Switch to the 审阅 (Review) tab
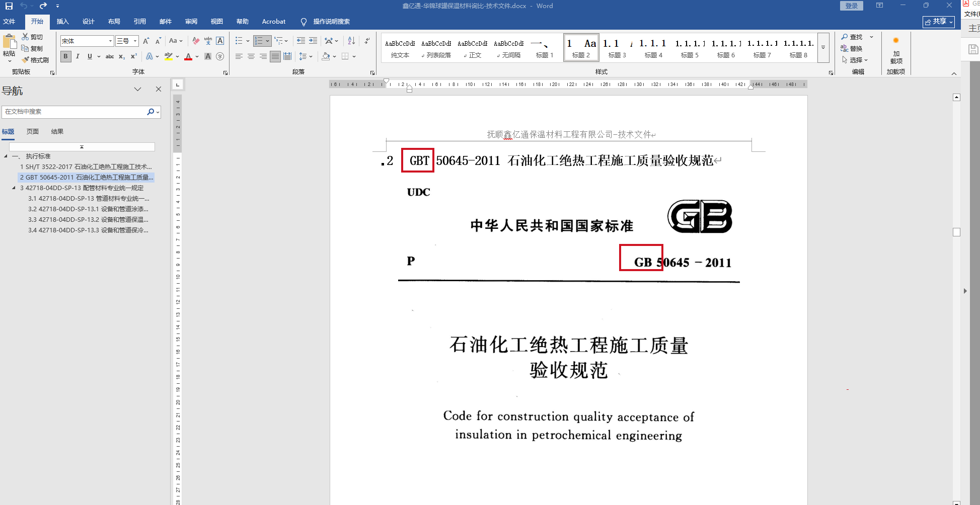The height and width of the screenshot is (505, 980). [191, 22]
